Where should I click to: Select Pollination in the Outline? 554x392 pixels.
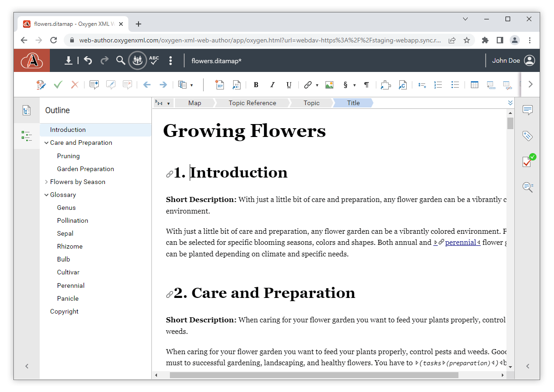coord(72,220)
